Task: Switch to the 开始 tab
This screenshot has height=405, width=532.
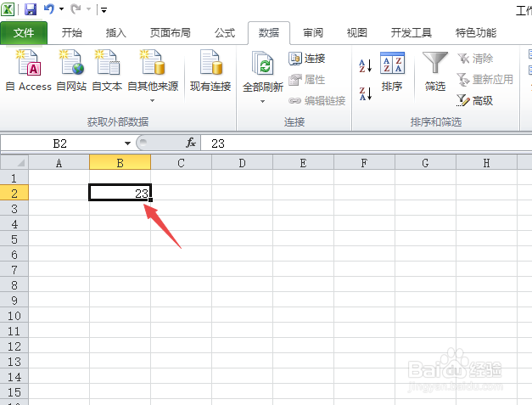Action: (x=72, y=33)
